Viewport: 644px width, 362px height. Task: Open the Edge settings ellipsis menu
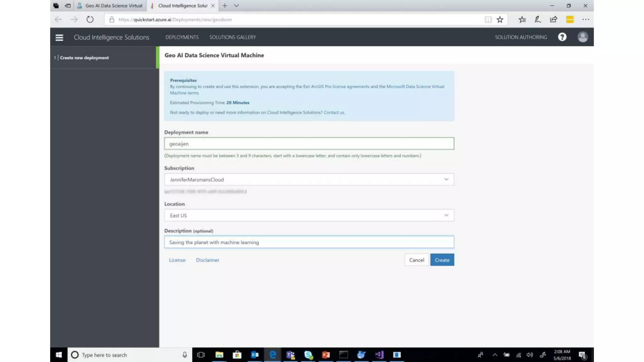(x=586, y=19)
